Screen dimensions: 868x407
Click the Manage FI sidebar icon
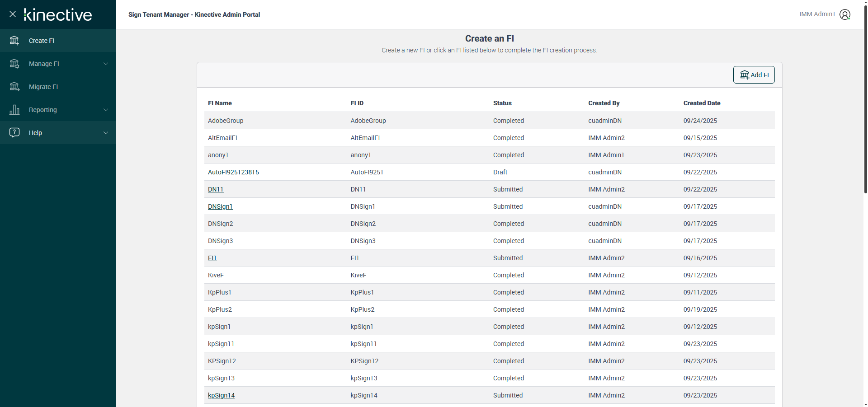coord(14,64)
